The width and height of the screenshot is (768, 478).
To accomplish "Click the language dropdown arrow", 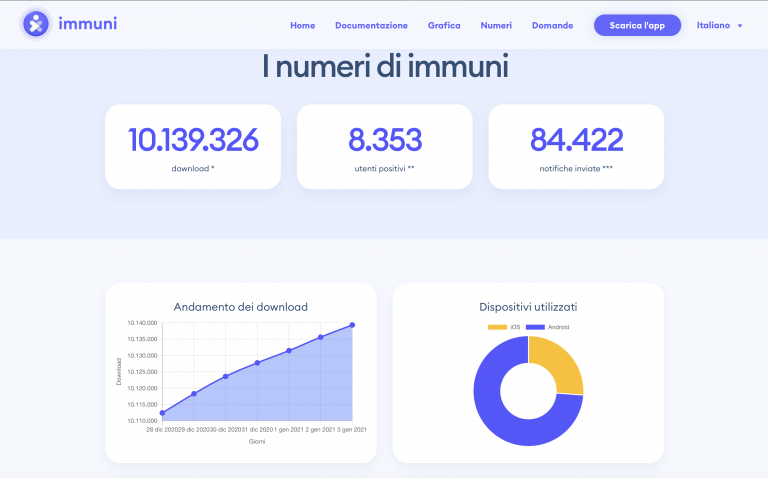I will click(740, 26).
